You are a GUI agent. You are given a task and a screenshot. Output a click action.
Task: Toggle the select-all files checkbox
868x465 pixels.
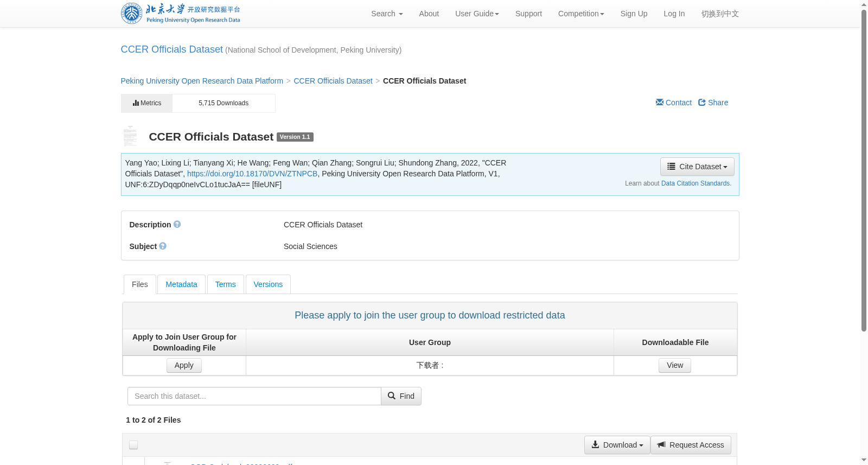tap(133, 445)
